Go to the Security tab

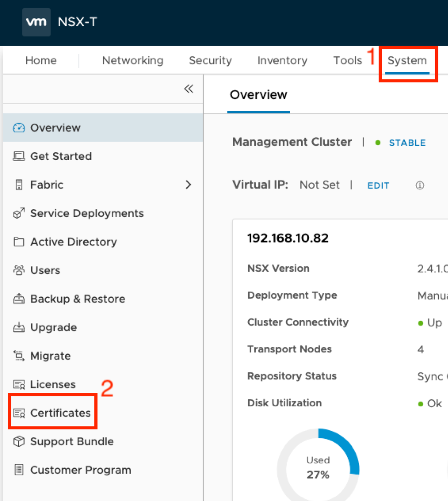[x=210, y=60]
